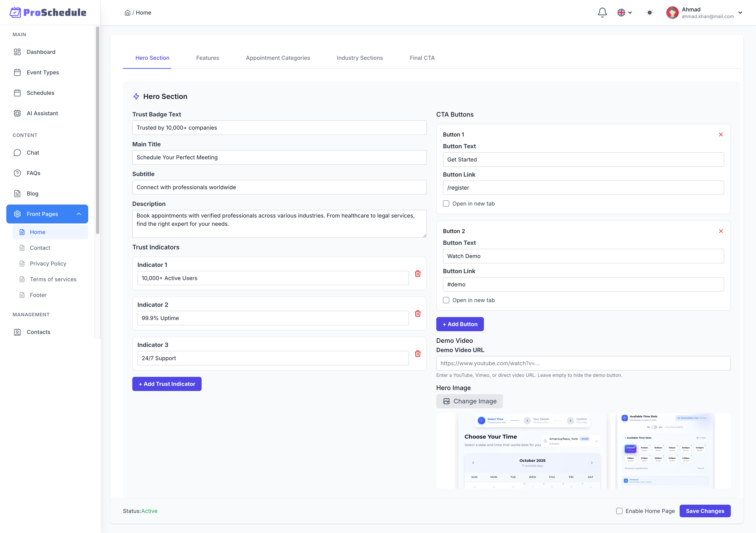The width and height of the screenshot is (756, 533).
Task: Check Open in new tab for Button 1
Action: 446,204
